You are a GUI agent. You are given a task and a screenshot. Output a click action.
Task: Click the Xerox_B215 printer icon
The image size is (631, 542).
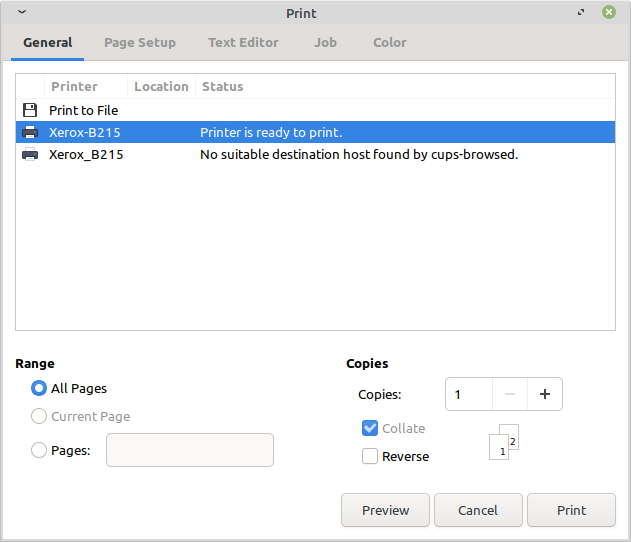(x=30, y=155)
